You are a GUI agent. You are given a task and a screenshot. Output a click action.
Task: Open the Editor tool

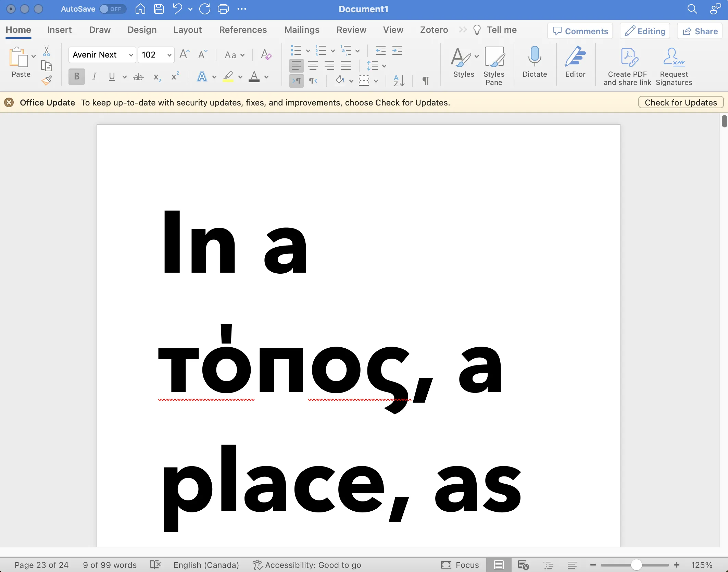coord(575,62)
